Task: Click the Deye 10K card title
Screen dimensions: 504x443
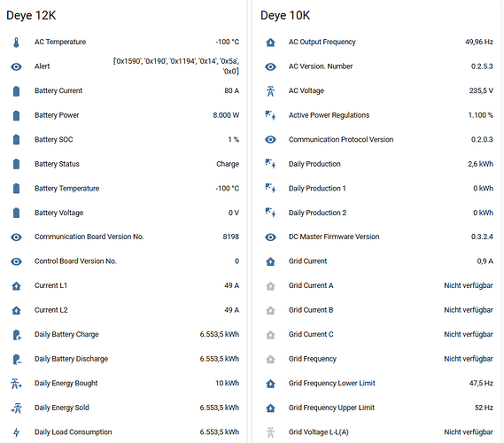Action: point(285,16)
